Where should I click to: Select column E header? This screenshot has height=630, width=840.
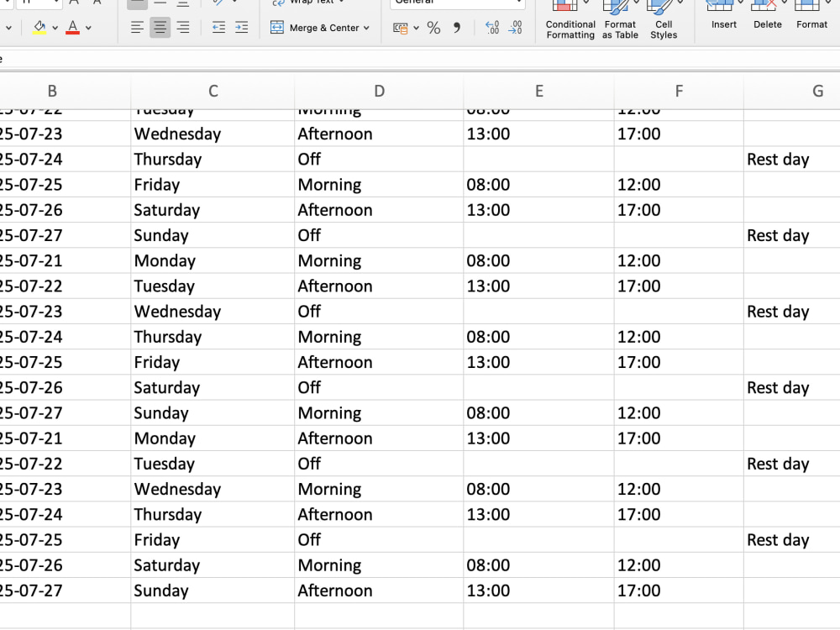(x=539, y=91)
